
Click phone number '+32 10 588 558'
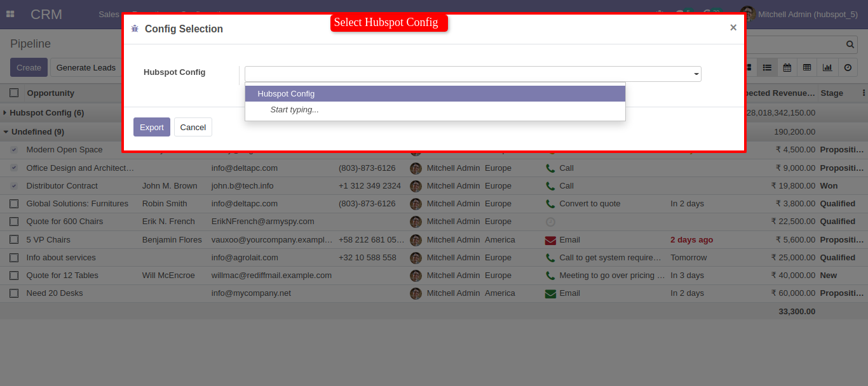click(x=367, y=258)
